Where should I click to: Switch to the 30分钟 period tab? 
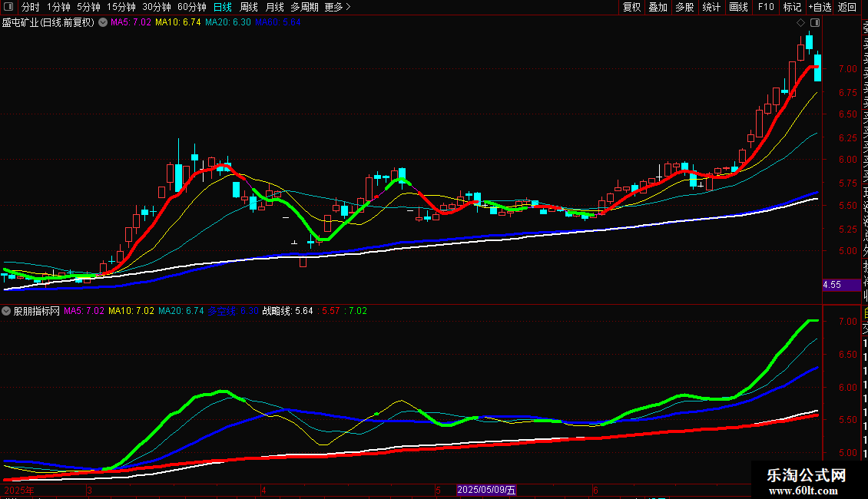(x=157, y=7)
